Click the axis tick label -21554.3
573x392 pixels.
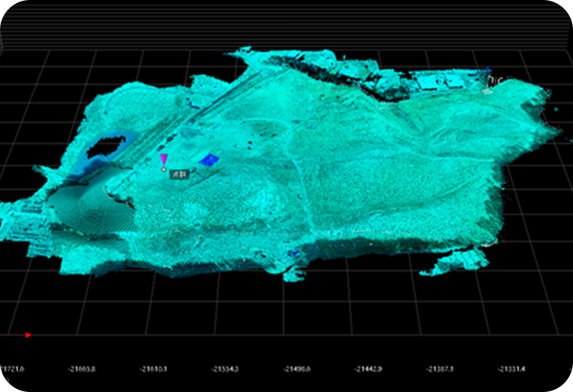click(x=225, y=369)
